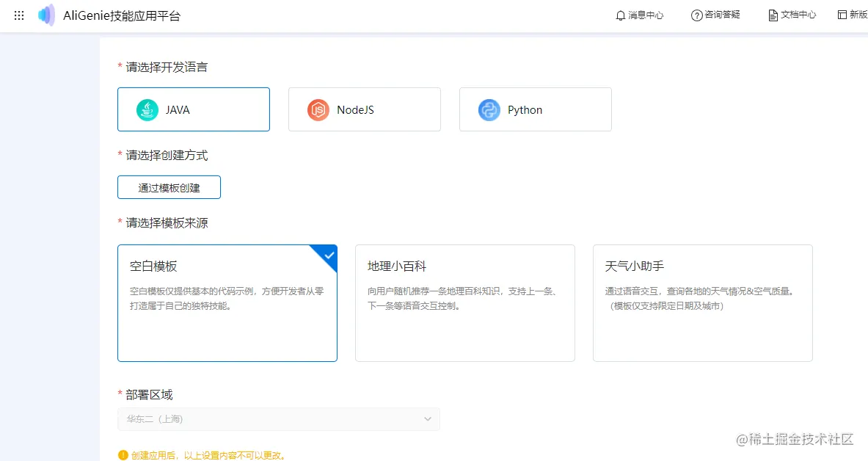Click the chevron arrow of the region dropdown

click(427, 419)
